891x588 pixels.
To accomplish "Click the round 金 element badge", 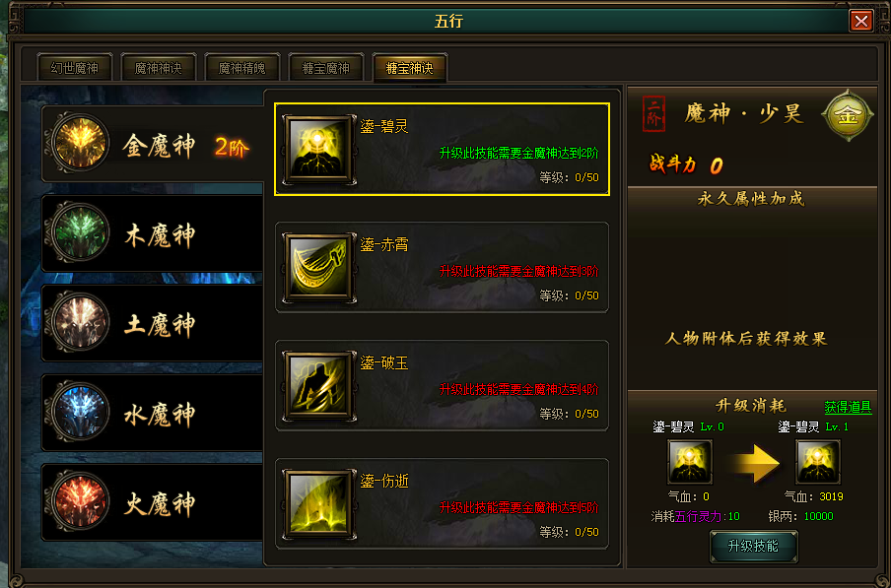I will [x=848, y=115].
